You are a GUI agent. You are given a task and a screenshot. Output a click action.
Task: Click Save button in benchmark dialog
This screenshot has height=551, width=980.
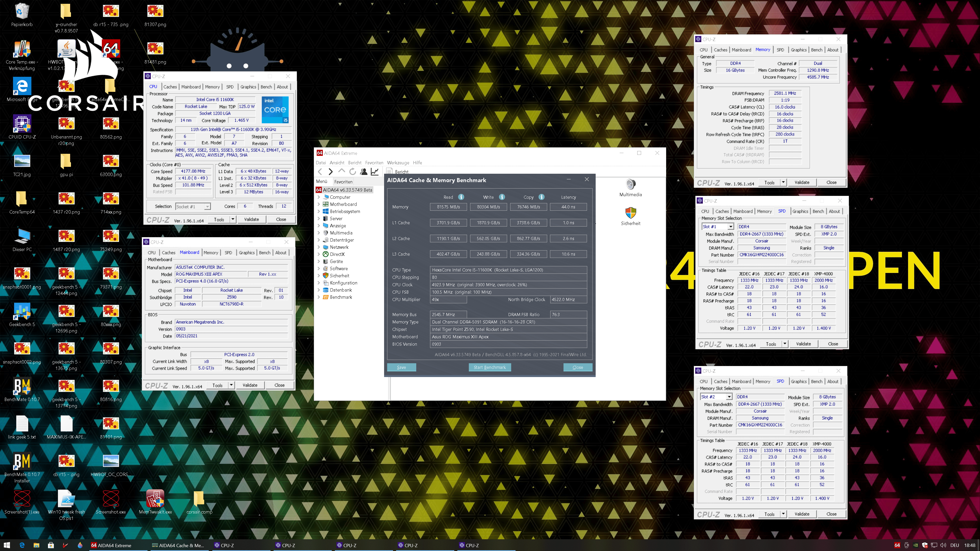pos(401,367)
